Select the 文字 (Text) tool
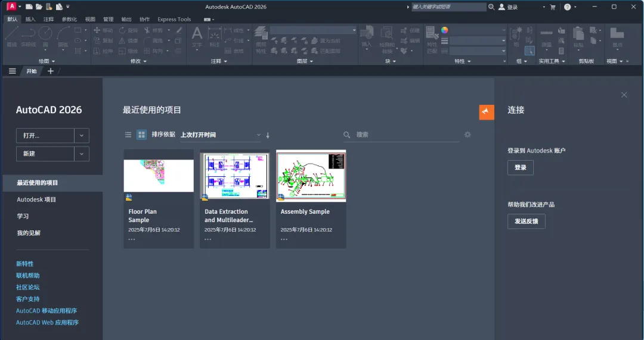Image resolution: width=644 pixels, height=340 pixels. (x=197, y=37)
